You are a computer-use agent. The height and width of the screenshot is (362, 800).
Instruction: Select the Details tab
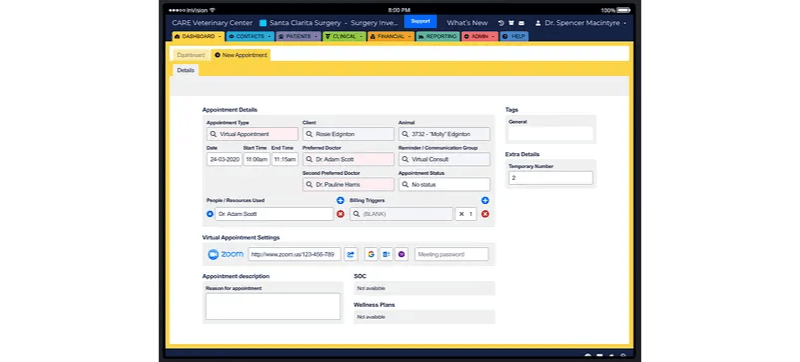(186, 70)
